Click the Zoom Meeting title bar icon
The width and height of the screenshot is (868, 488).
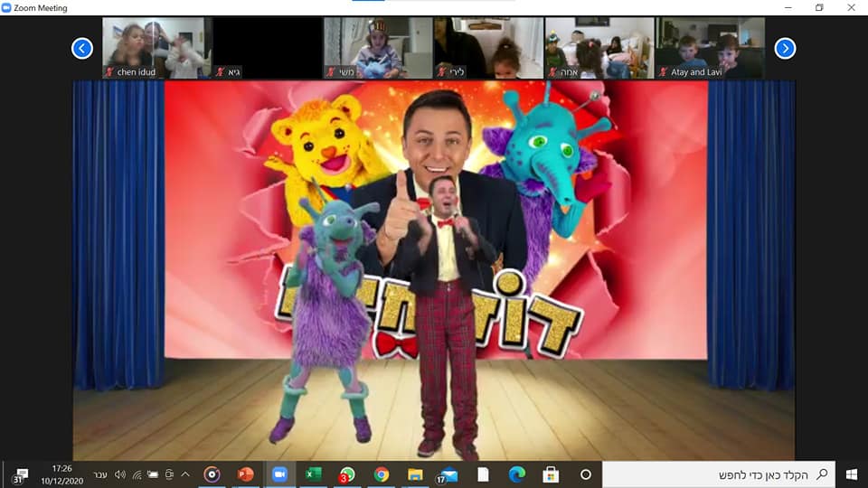(x=6, y=8)
